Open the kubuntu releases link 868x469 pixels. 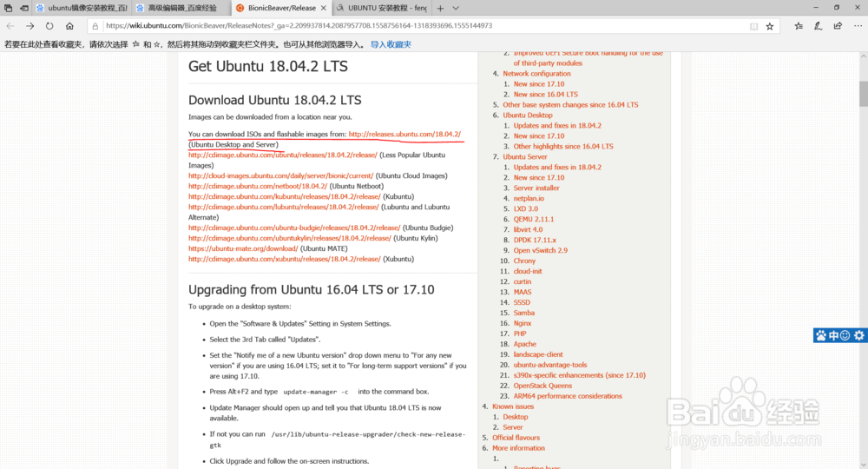pos(285,196)
